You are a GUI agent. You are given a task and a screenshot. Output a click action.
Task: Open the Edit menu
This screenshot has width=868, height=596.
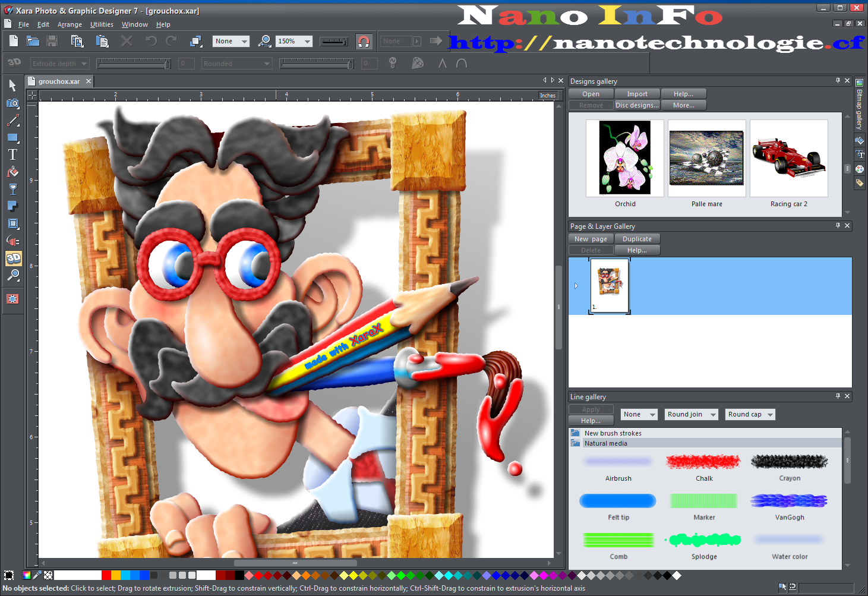(43, 24)
